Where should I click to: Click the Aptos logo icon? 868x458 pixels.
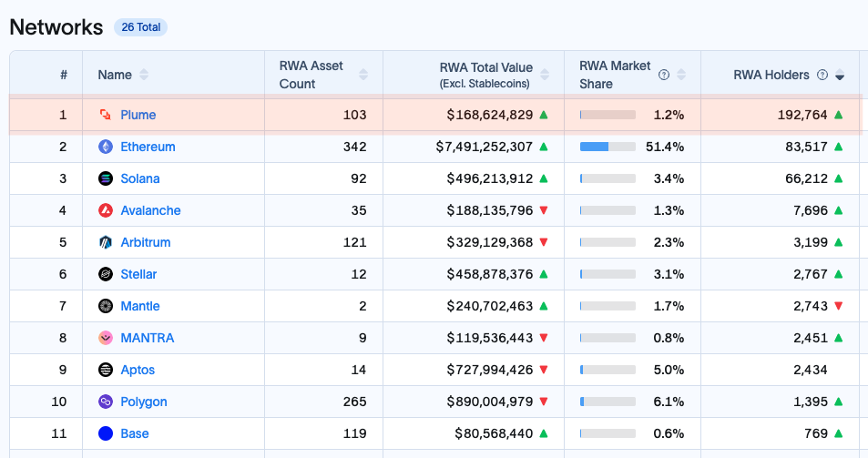[x=105, y=370]
